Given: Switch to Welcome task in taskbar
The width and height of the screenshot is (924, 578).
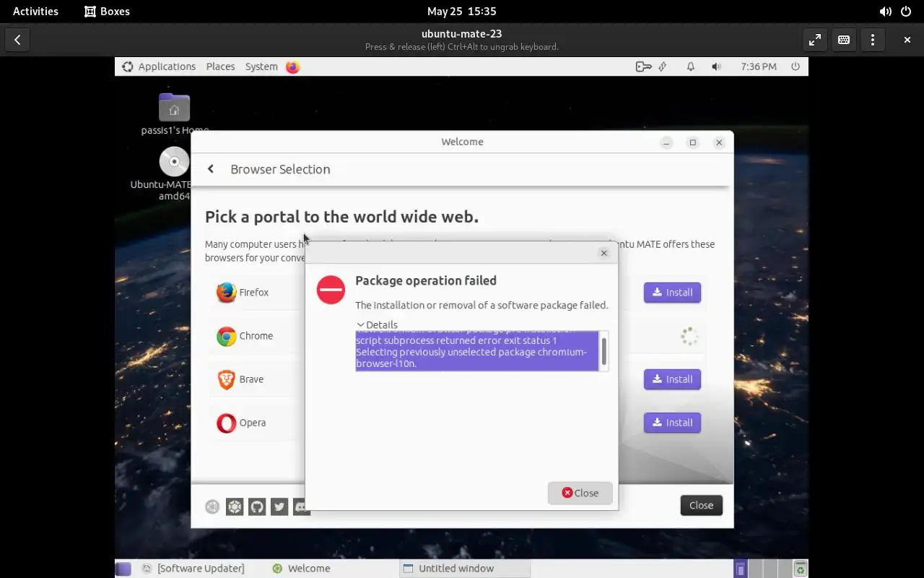Looking at the screenshot, I should click(302, 569).
